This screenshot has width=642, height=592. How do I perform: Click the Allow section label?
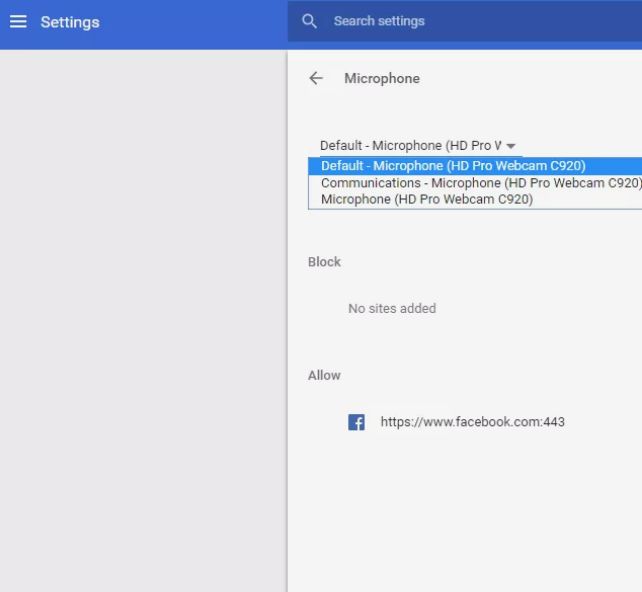pyautogui.click(x=324, y=375)
